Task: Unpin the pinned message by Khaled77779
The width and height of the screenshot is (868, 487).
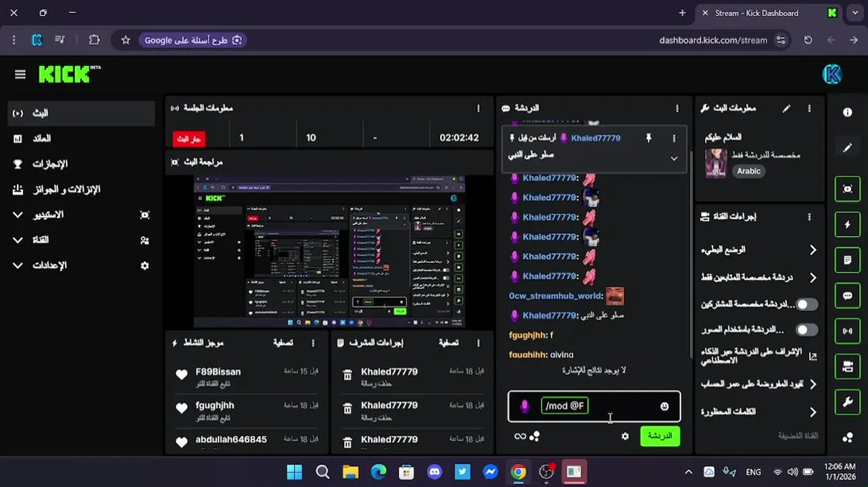Action: point(648,138)
